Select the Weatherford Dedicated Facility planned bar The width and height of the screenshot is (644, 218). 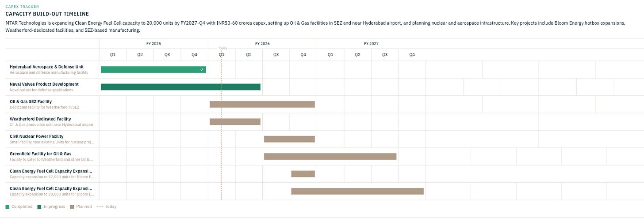(235, 122)
